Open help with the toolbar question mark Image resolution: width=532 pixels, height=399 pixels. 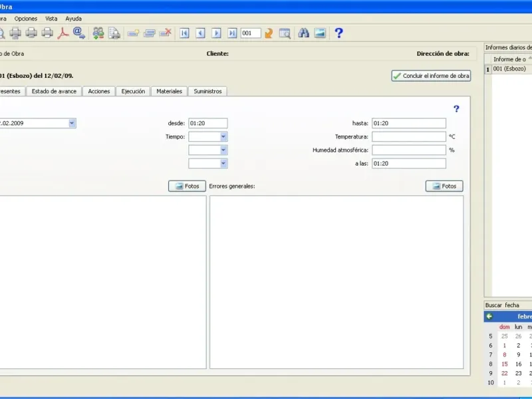pos(338,33)
